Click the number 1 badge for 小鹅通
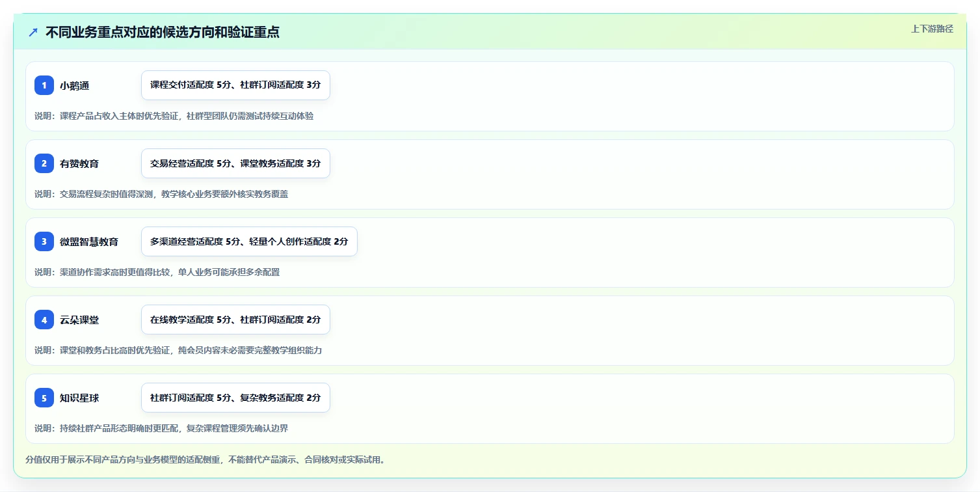This screenshot has width=980, height=492. (44, 85)
